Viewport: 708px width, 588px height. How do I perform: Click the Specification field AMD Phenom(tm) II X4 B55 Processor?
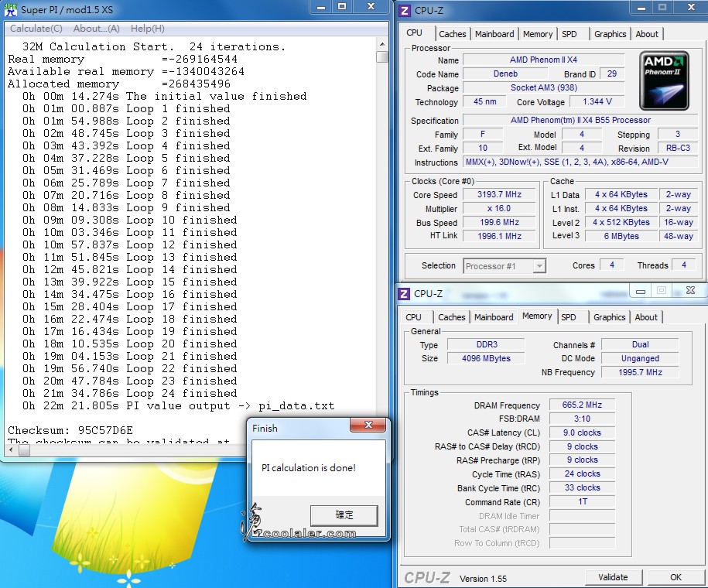[x=580, y=120]
